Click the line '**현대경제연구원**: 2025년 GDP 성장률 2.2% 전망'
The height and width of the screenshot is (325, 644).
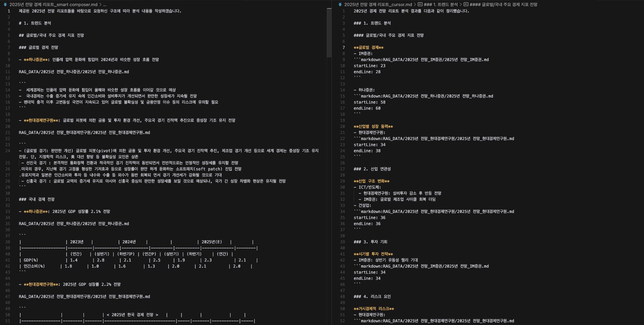pyautogui.click(x=70, y=285)
